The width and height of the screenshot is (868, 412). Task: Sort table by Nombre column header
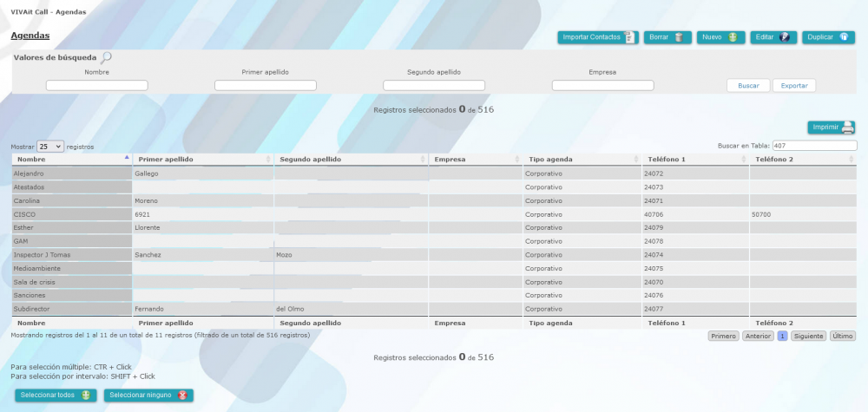pyautogui.click(x=69, y=160)
